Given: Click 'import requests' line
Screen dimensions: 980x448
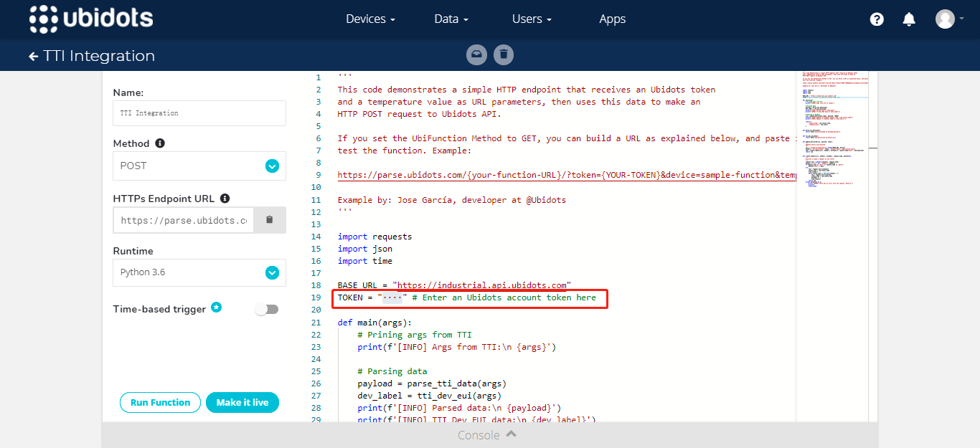Looking at the screenshot, I should coord(375,237).
